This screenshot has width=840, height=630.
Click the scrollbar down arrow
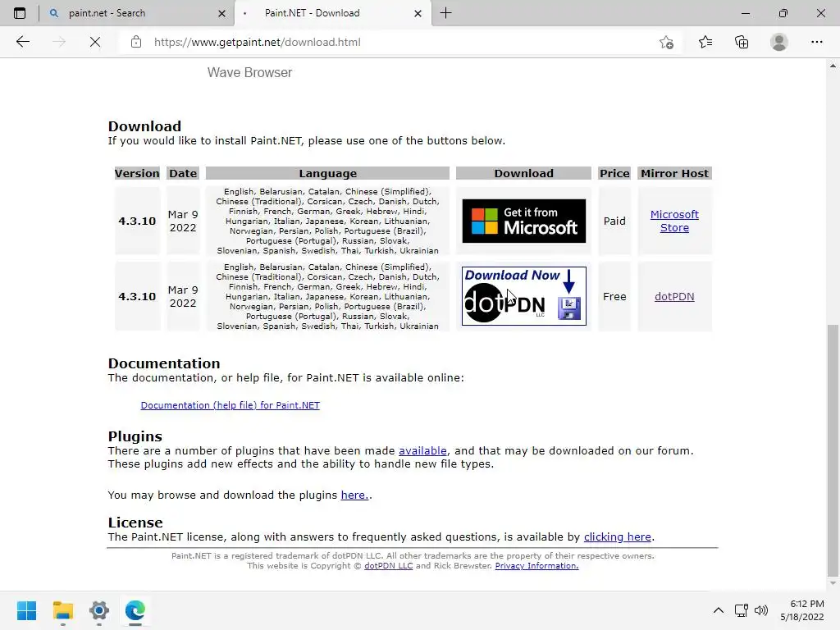pos(833,583)
